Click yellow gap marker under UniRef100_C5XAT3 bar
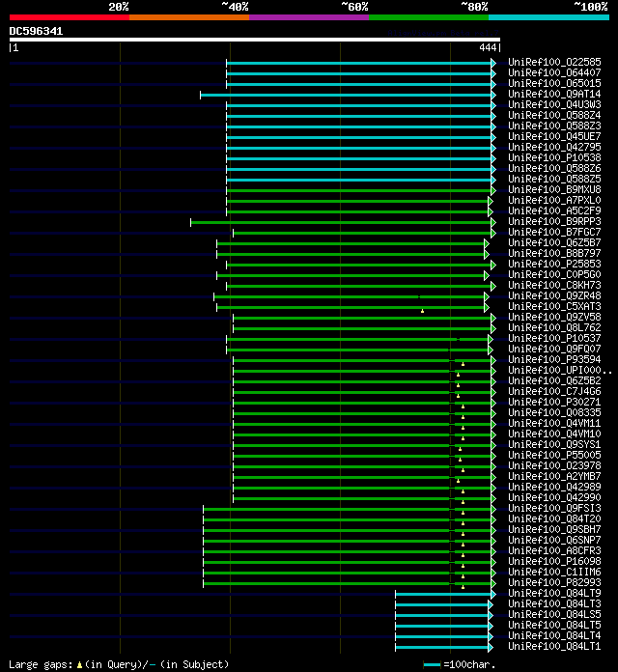618x672 pixels. coord(422,311)
